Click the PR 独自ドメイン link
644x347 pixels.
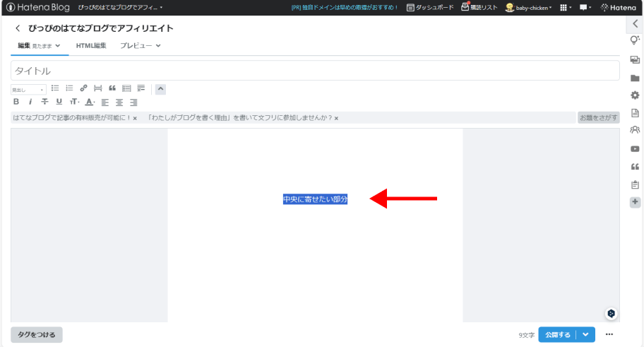pyautogui.click(x=344, y=8)
